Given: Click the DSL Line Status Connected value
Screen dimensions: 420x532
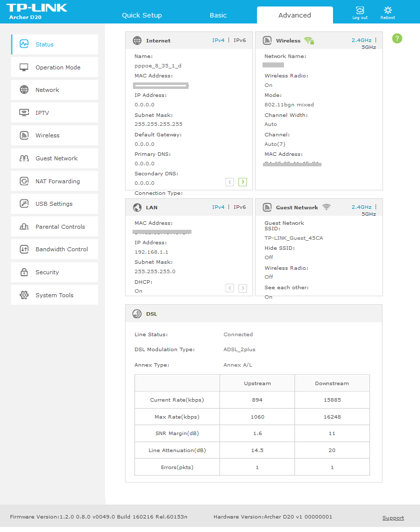Looking at the screenshot, I should pyautogui.click(x=238, y=334).
